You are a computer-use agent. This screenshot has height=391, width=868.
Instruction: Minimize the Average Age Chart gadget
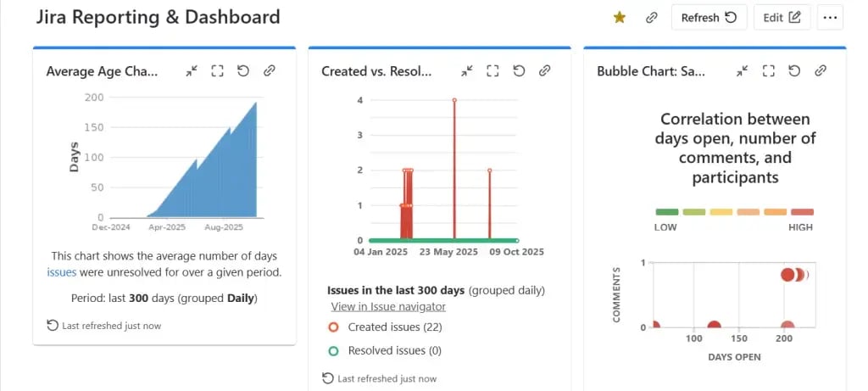click(192, 71)
